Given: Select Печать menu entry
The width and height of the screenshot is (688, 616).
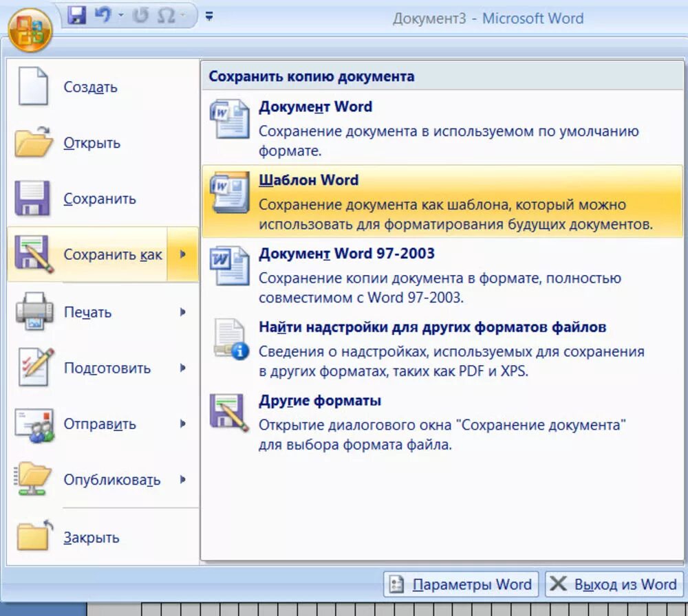Looking at the screenshot, I should (87, 313).
